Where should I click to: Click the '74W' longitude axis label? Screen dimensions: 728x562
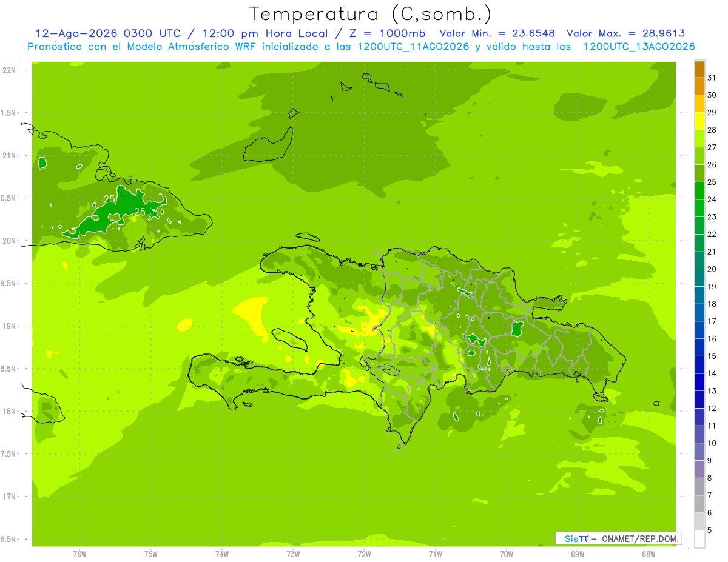(222, 554)
